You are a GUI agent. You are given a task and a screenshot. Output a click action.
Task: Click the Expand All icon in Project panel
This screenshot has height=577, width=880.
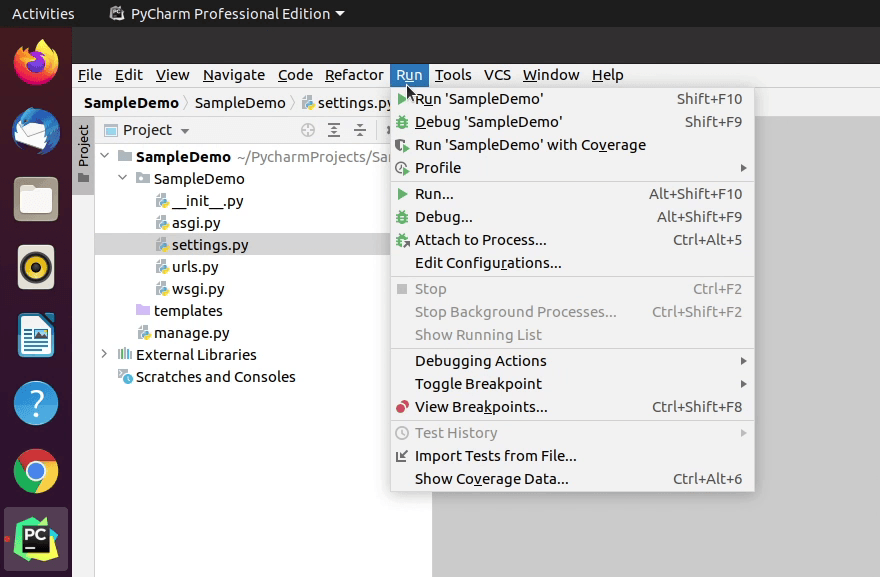point(334,130)
